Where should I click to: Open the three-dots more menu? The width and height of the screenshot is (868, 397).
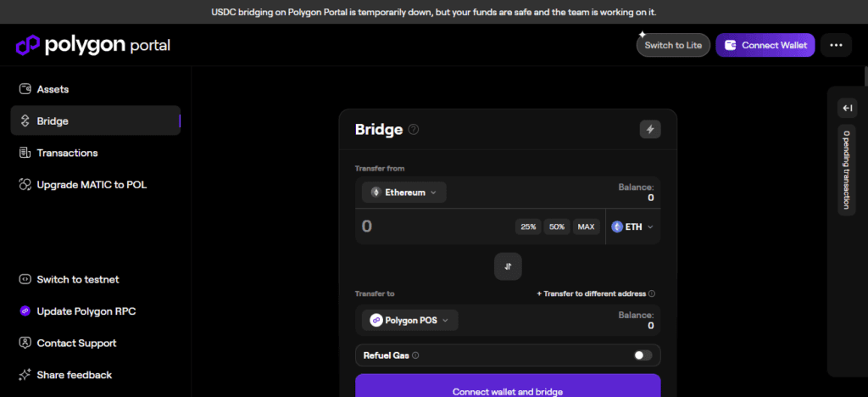(x=836, y=46)
